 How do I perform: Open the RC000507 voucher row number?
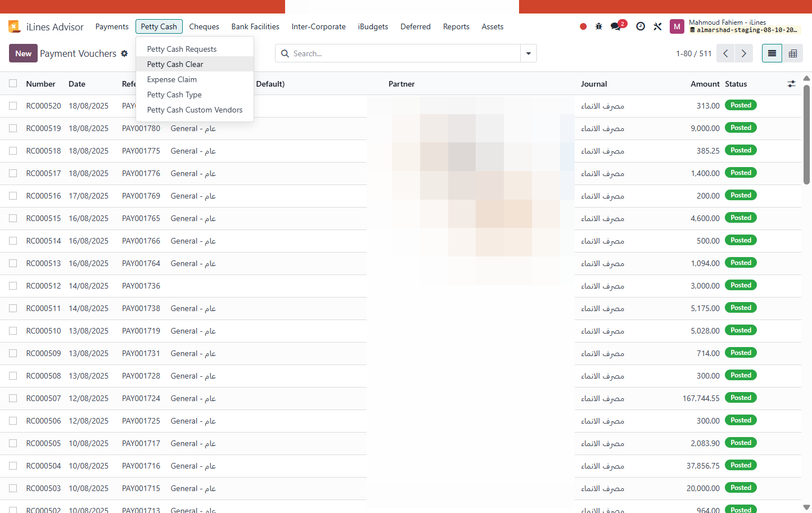(x=43, y=398)
